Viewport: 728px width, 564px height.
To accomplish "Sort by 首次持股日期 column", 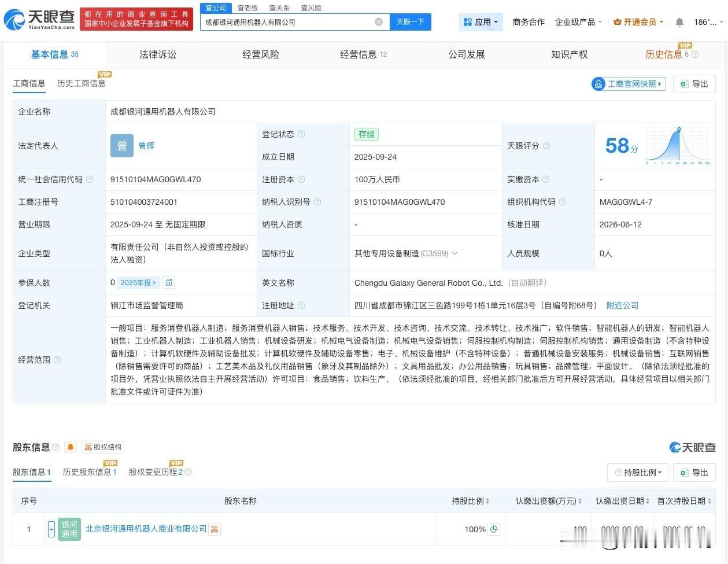I will pos(684,501).
